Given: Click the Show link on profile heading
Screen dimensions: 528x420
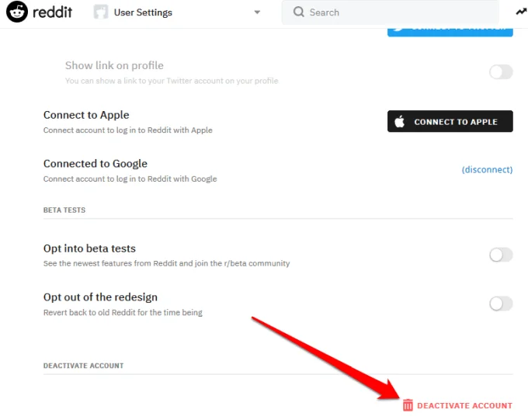Looking at the screenshot, I should pyautogui.click(x=114, y=65).
